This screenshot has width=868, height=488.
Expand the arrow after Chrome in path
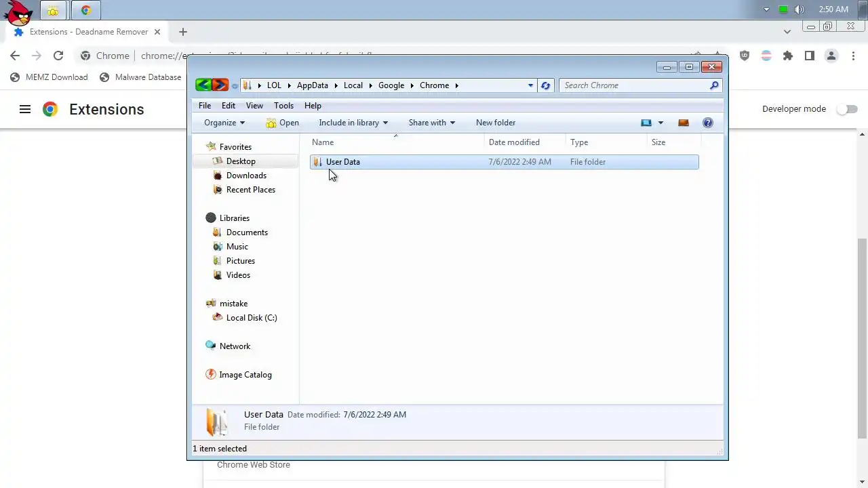coord(457,85)
